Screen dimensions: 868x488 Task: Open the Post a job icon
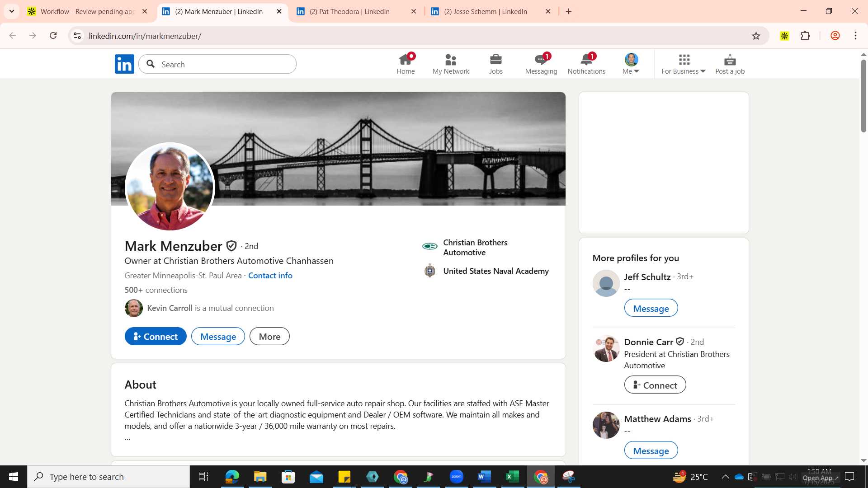(730, 64)
